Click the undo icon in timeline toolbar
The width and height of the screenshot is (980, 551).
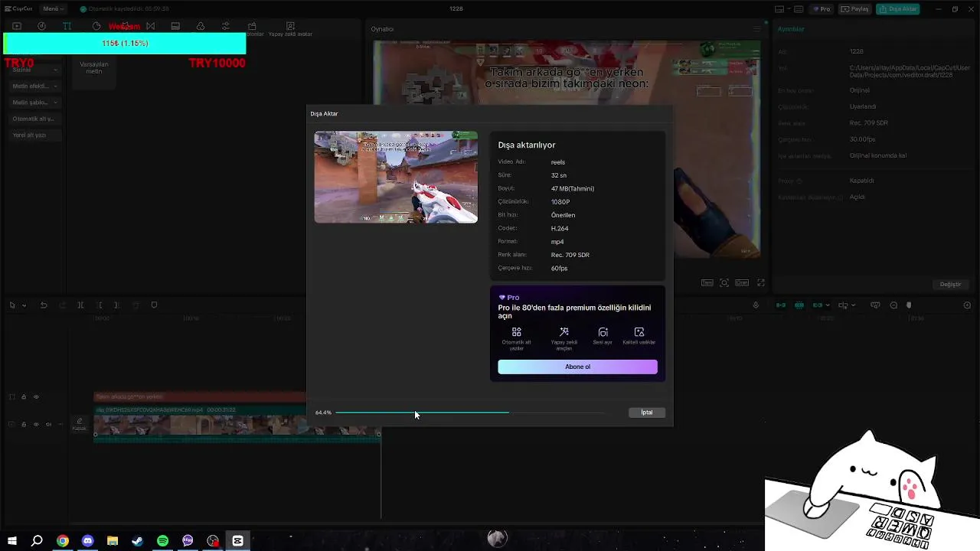[x=44, y=305]
